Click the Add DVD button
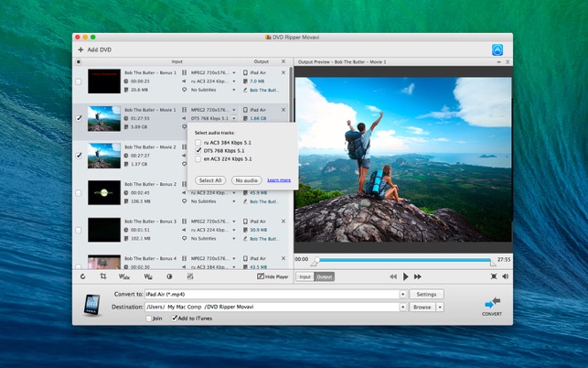Image resolution: width=588 pixels, height=368 pixels. tap(94, 49)
